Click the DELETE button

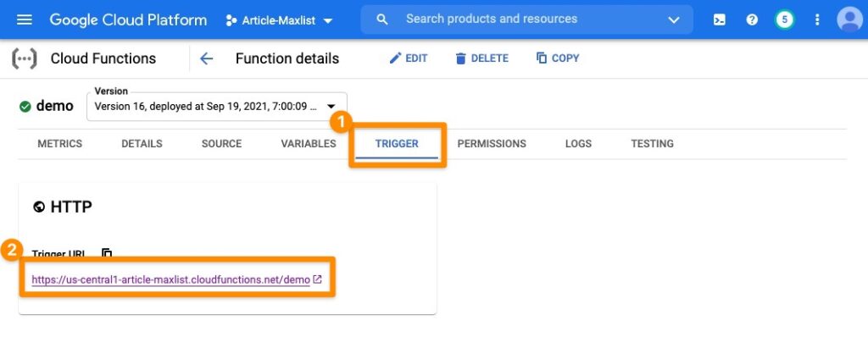point(481,58)
